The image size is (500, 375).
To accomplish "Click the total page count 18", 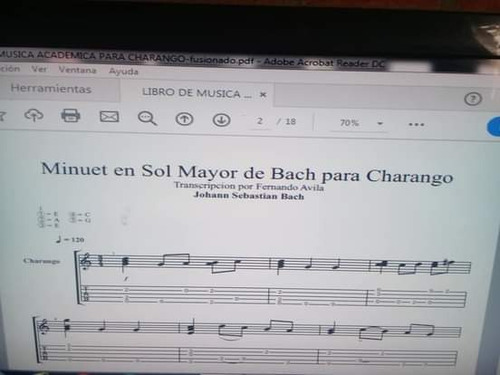I will (290, 122).
